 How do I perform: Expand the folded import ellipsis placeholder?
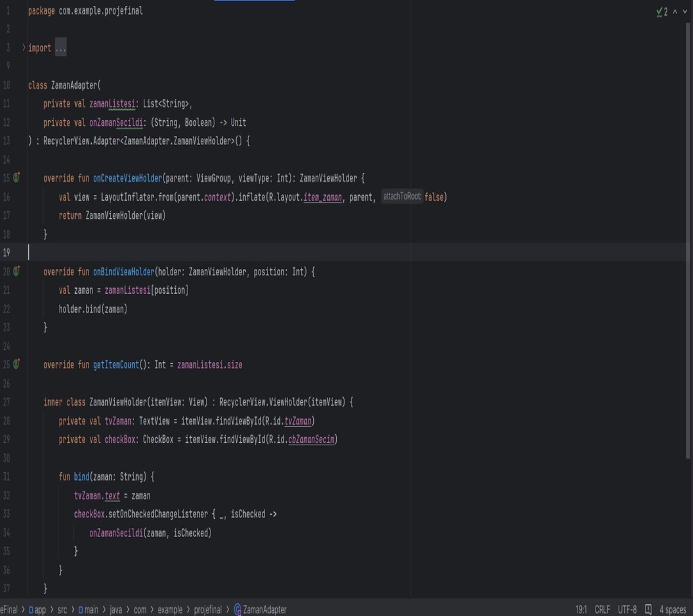pos(60,48)
